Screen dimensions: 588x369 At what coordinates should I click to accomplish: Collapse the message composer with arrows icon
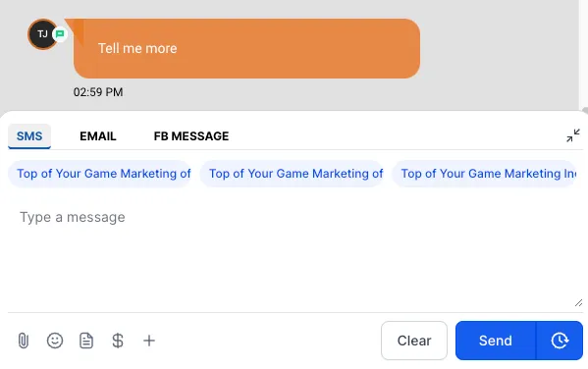coord(573,135)
